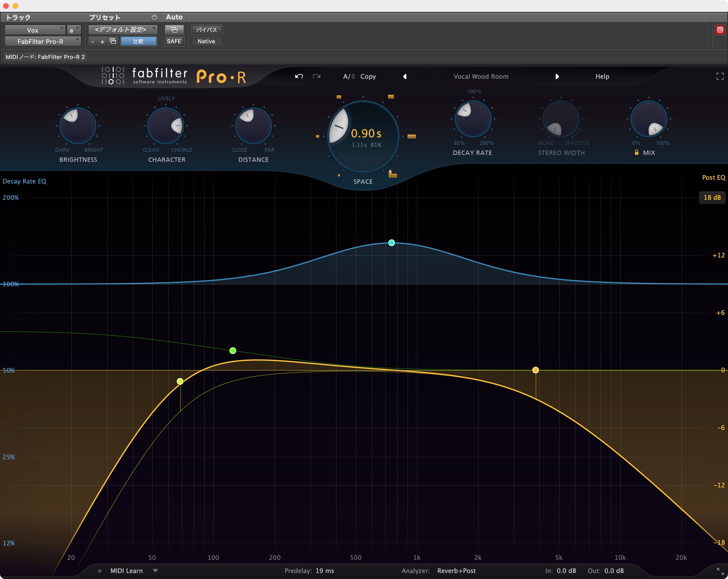Viewport: 728px width, 579px height.
Task: Click the Decay Rate EQ label
Action: tap(24, 181)
